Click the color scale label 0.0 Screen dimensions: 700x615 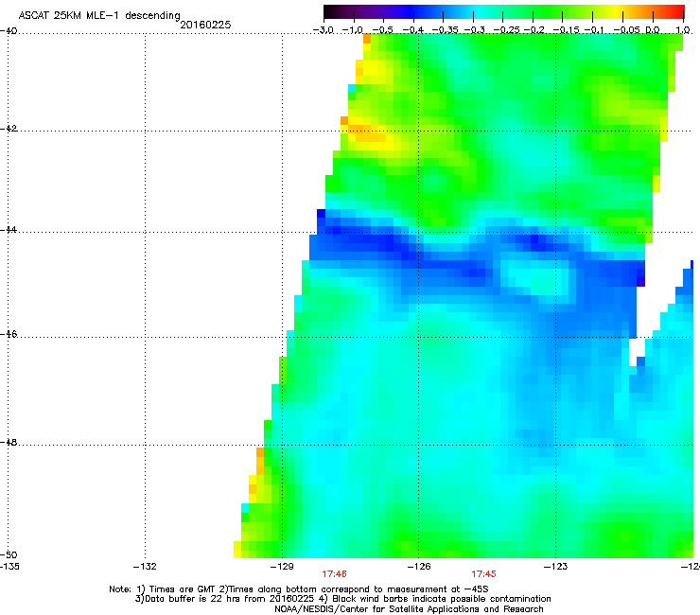[653, 30]
